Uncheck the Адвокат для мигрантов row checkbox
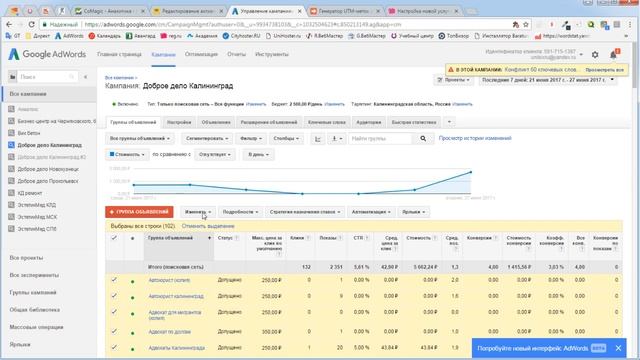The height and width of the screenshot is (360, 640). (x=114, y=312)
